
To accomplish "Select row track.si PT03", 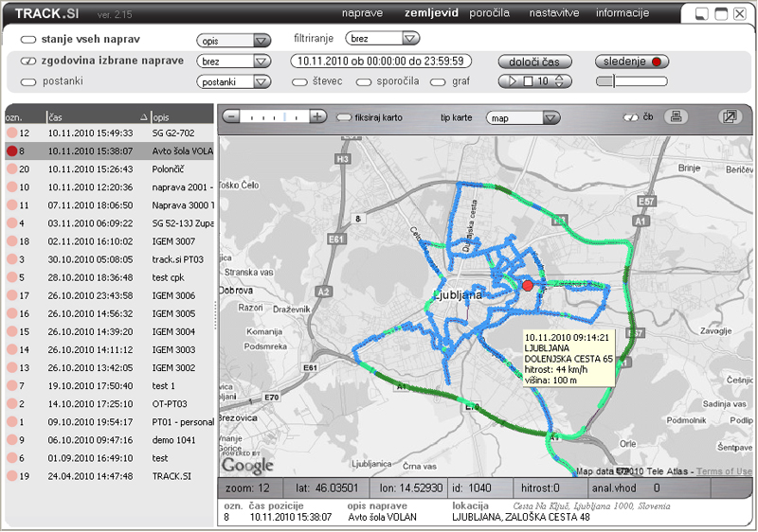I will pos(109,259).
